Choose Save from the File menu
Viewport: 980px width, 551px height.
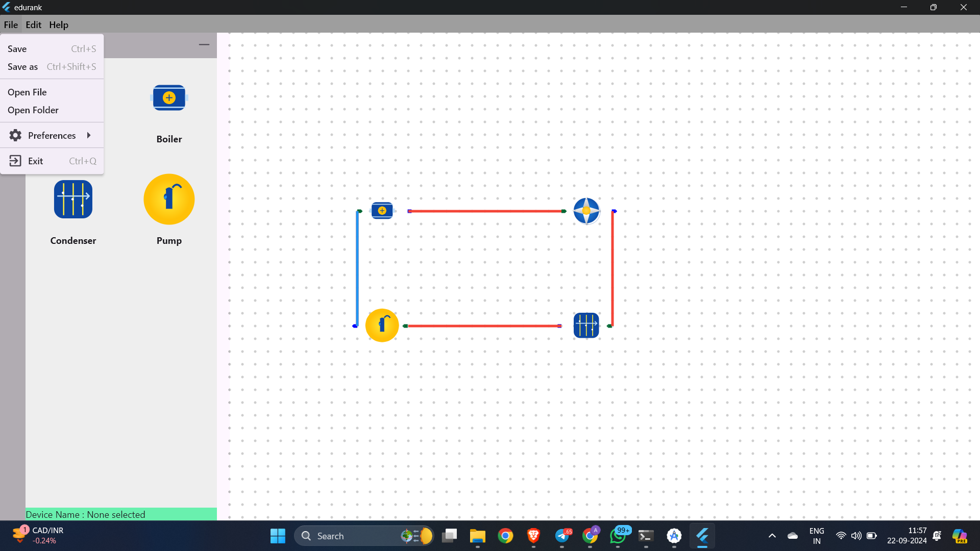pyautogui.click(x=52, y=49)
